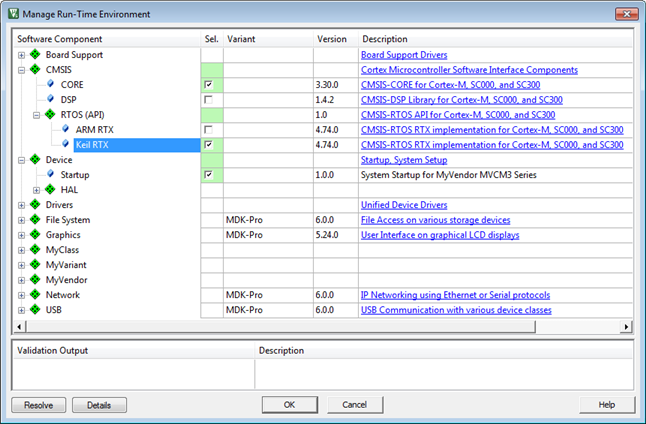This screenshot has height=424, width=646.
Task: Click the CMSIS component diamond icon
Action: [x=35, y=70]
